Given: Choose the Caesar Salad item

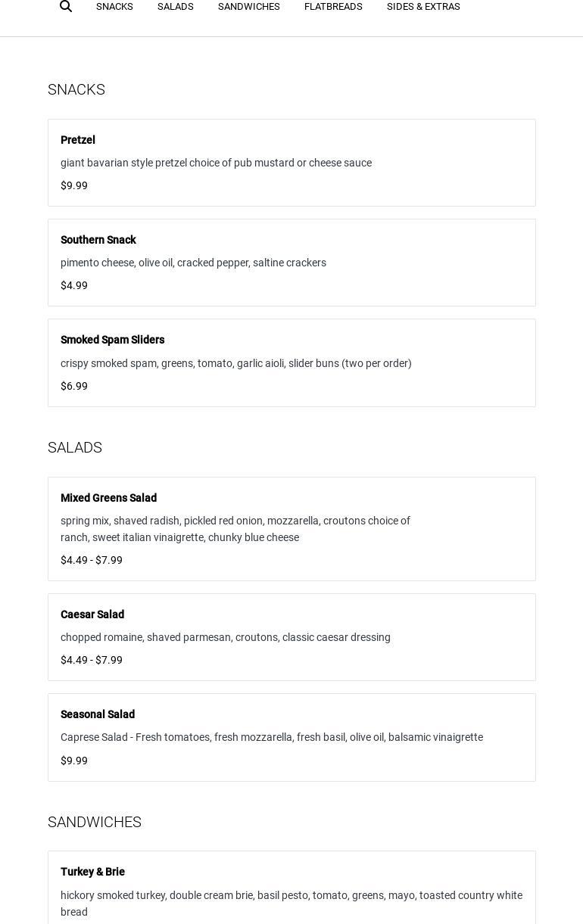Looking at the screenshot, I should 92,614.
